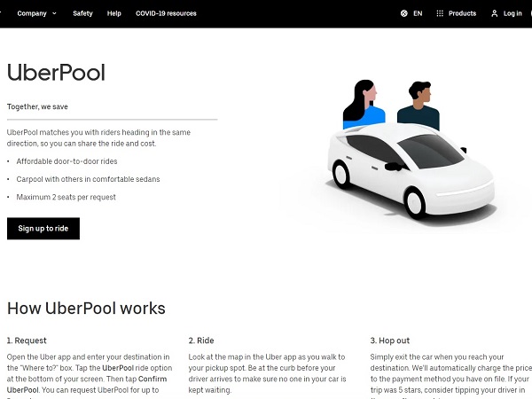Click the 'Together, we save' tagline
The width and height of the screenshot is (532, 399).
coord(37,106)
